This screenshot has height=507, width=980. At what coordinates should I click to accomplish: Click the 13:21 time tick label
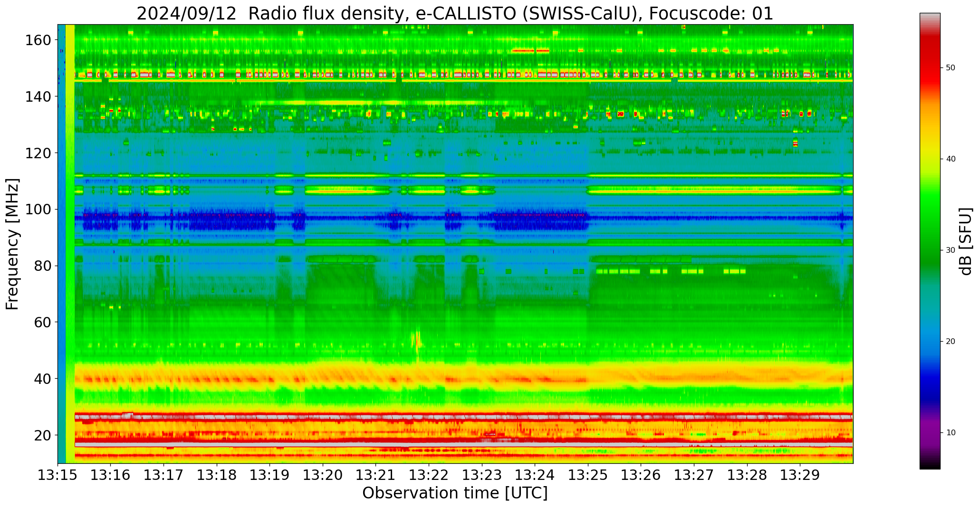(376, 475)
